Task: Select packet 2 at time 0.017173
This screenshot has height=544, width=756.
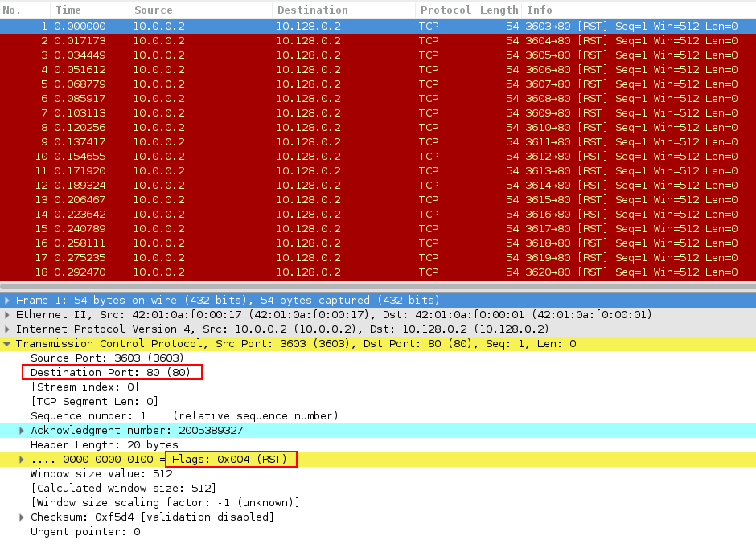Action: [x=378, y=40]
